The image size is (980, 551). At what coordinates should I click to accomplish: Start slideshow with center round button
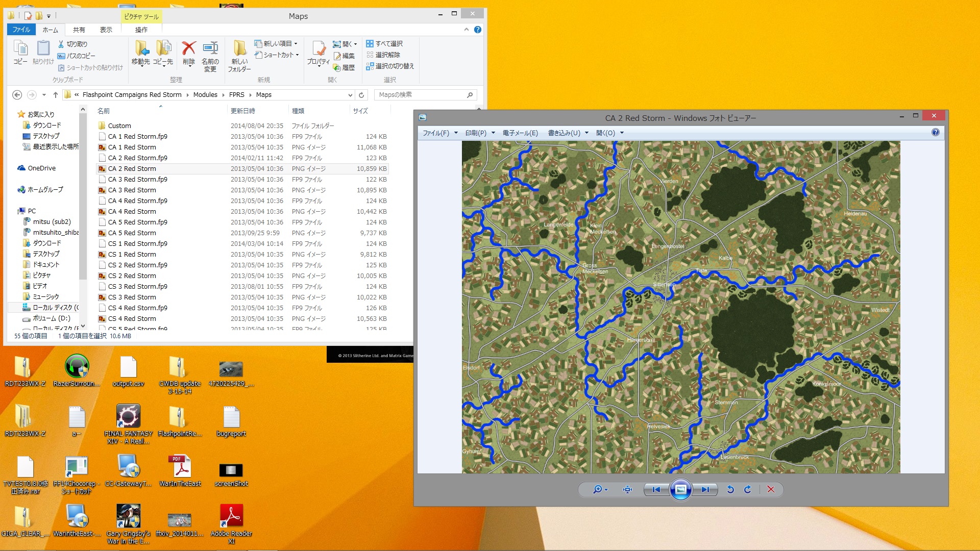[x=680, y=489]
